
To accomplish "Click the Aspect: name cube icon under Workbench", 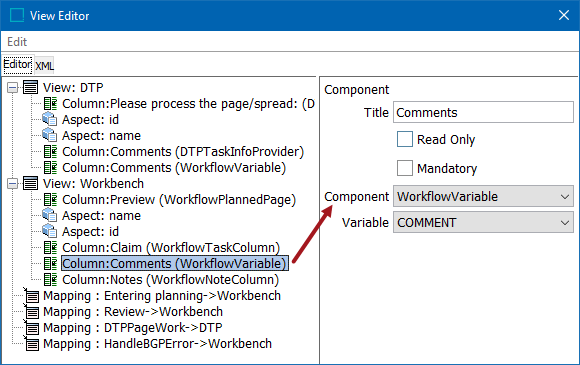I will coord(50,216).
